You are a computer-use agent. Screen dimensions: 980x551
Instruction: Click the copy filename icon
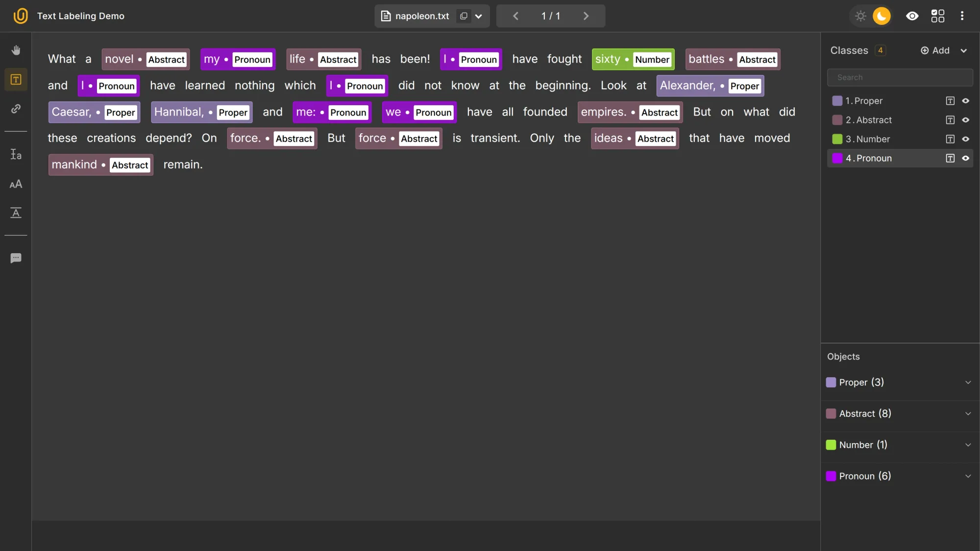click(x=464, y=16)
